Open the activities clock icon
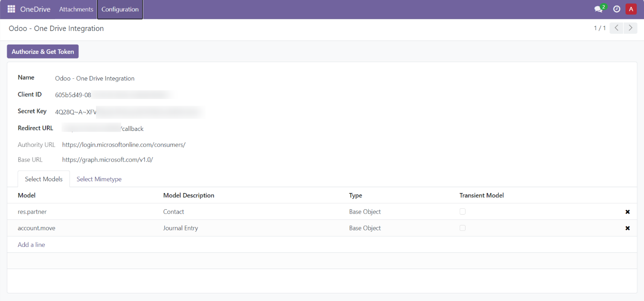The image size is (644, 301). click(617, 9)
